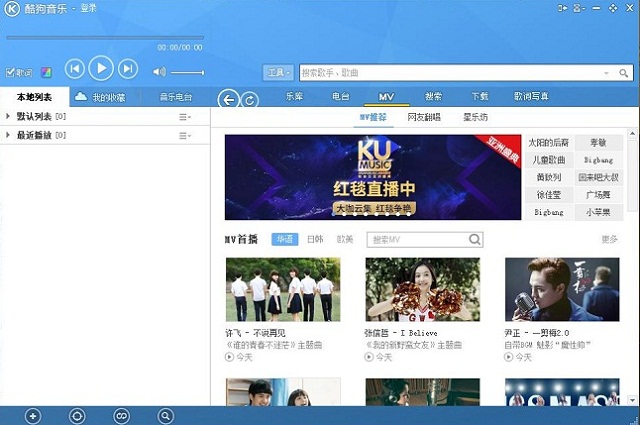Viewport: 640px width, 425px height.
Task: Click play icon under 许飞 MV
Action: tap(229, 357)
